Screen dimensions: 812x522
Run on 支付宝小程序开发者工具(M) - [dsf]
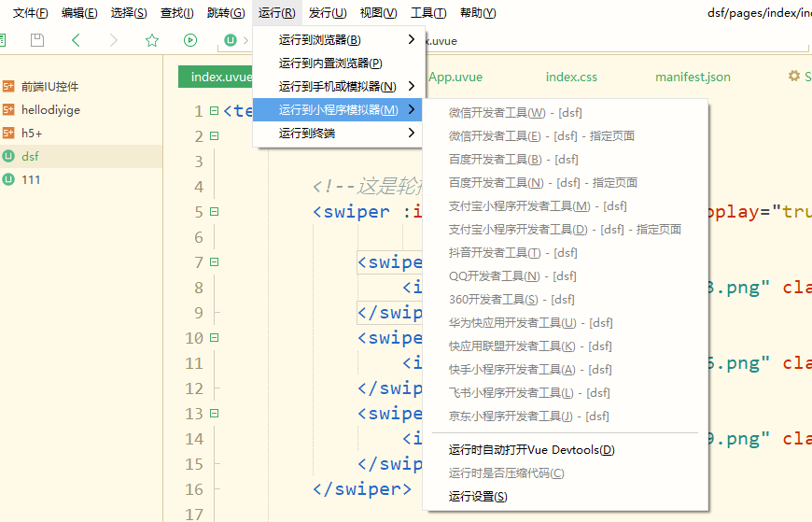[566, 205]
